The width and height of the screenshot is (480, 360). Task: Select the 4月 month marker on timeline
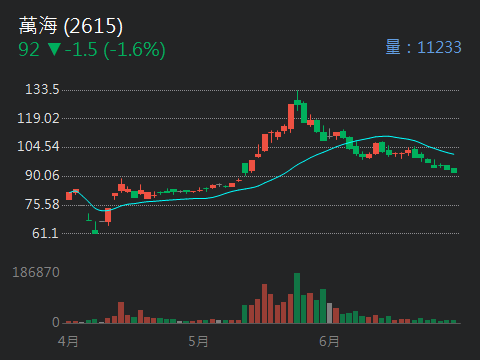[x=68, y=342]
